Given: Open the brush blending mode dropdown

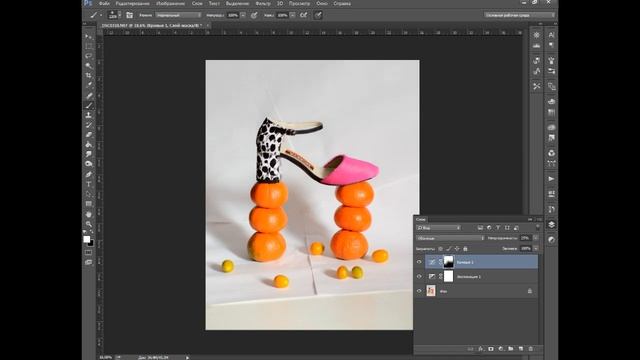Looking at the screenshot, I should pyautogui.click(x=178, y=15).
